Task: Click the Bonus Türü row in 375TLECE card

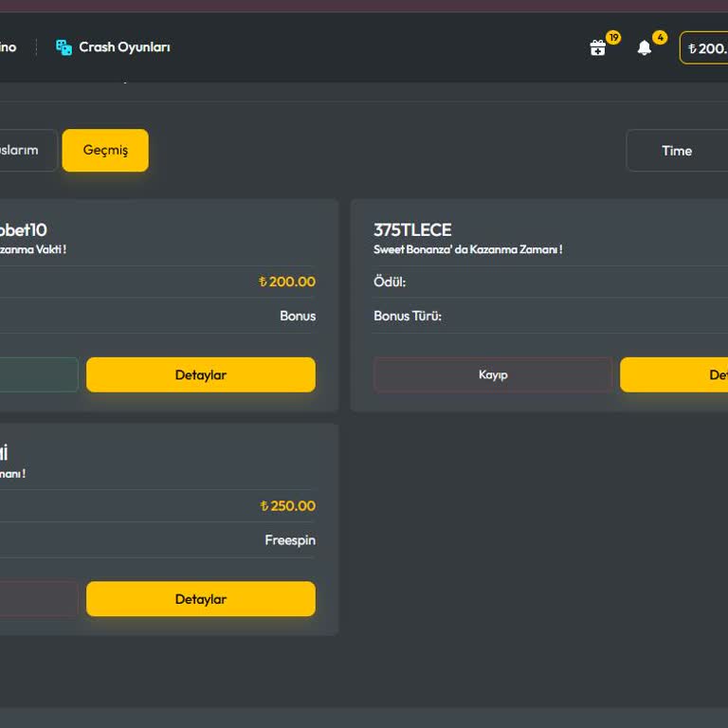Action: 408,316
